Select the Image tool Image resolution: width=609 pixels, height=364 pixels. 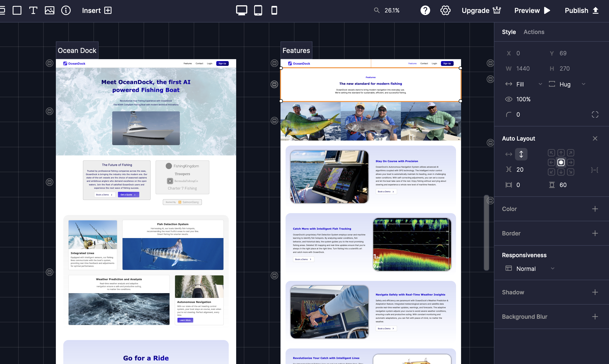50,10
